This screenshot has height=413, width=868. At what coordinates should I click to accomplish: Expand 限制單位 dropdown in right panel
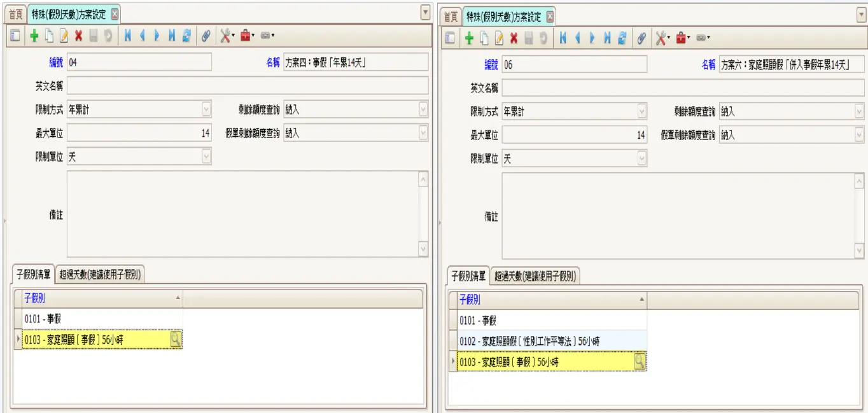[x=641, y=158]
